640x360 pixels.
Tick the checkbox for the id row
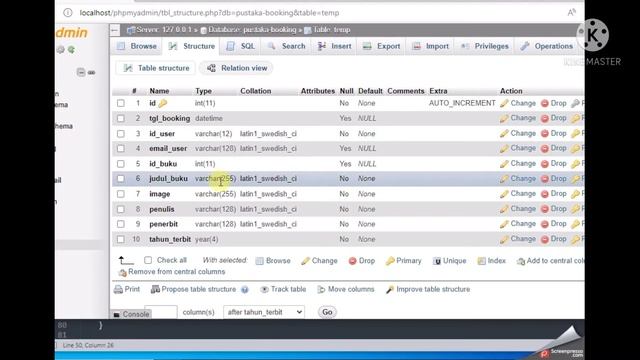[121, 103]
